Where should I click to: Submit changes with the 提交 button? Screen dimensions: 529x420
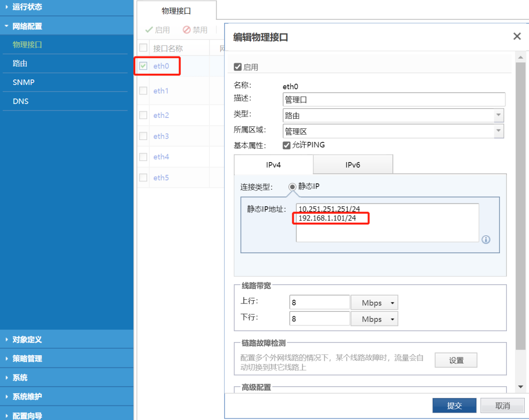tap(454, 405)
